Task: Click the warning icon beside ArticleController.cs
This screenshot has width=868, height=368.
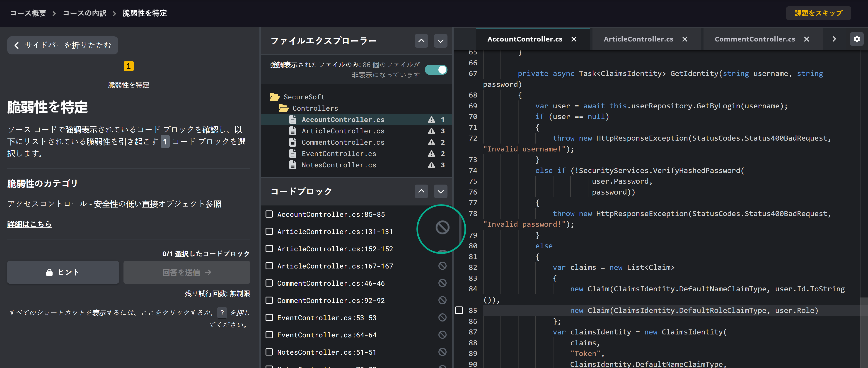Action: click(x=431, y=131)
